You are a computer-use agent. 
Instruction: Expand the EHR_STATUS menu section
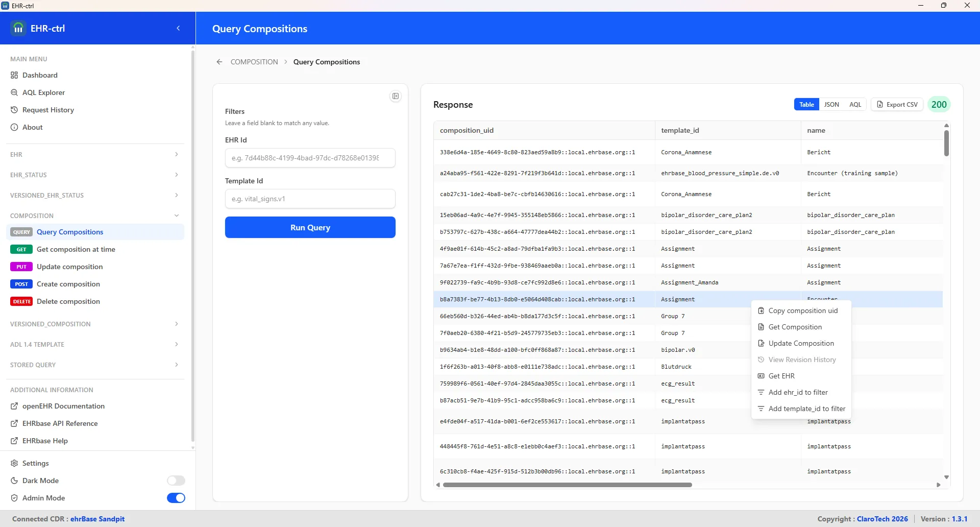coord(95,175)
